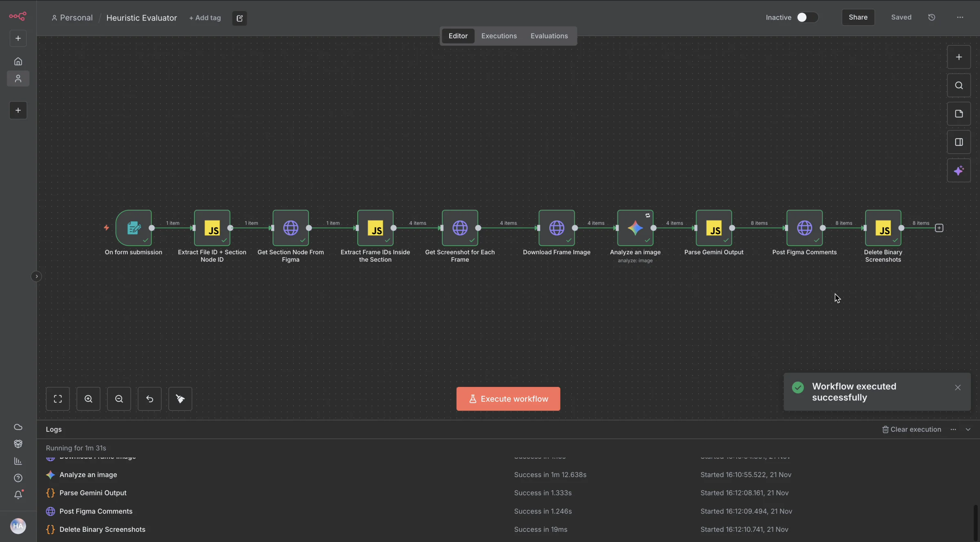Viewport: 980px width, 542px height.
Task: Toggle the Inactive workflow switch
Action: 807,17
